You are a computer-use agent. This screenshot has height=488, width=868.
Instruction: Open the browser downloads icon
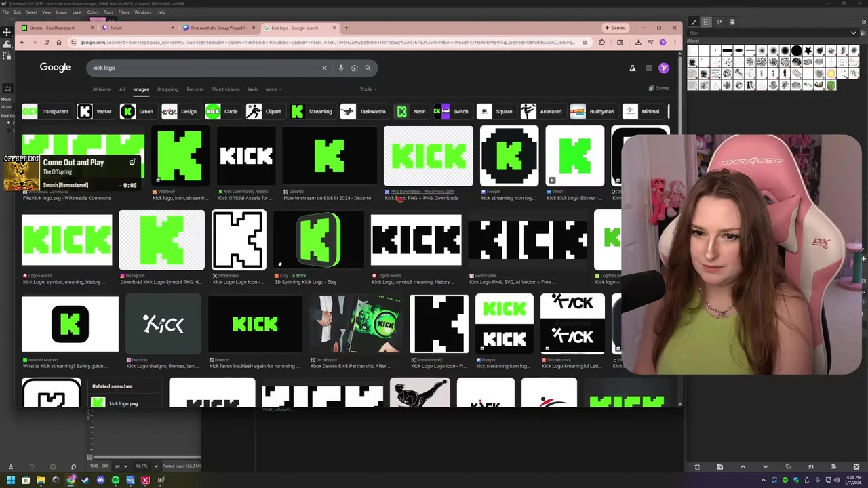pos(638,42)
